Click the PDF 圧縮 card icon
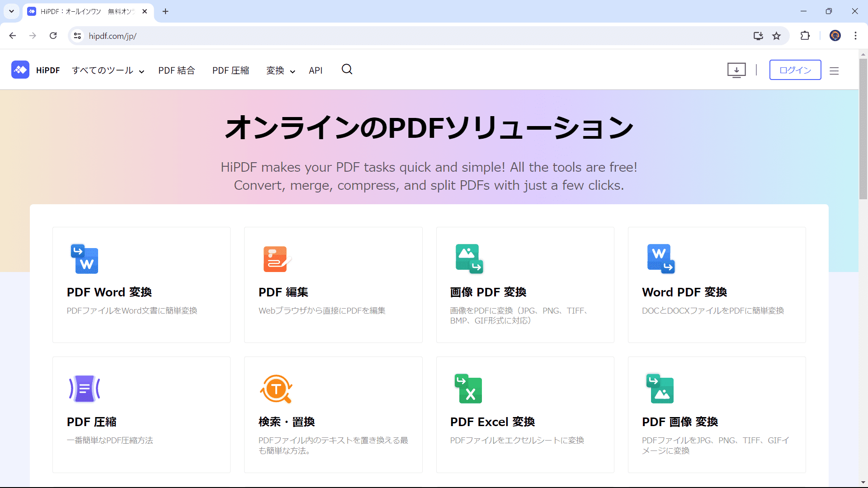The image size is (868, 488). (85, 389)
